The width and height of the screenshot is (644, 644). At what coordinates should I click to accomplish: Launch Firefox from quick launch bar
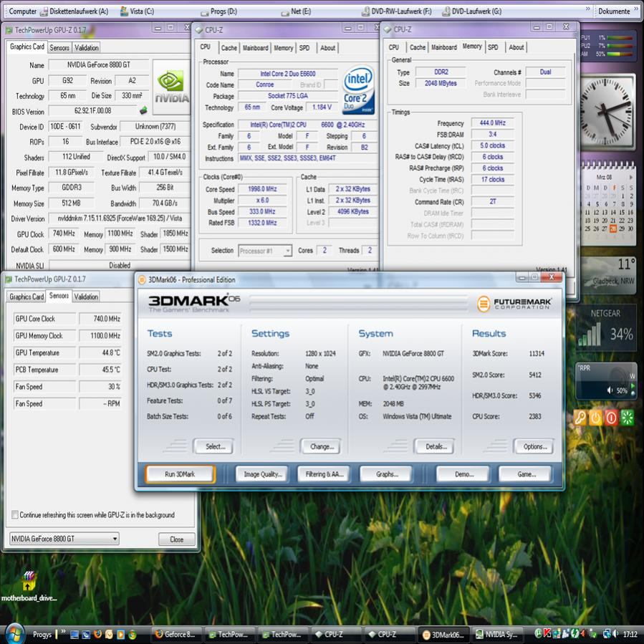pyautogui.click(x=97, y=634)
